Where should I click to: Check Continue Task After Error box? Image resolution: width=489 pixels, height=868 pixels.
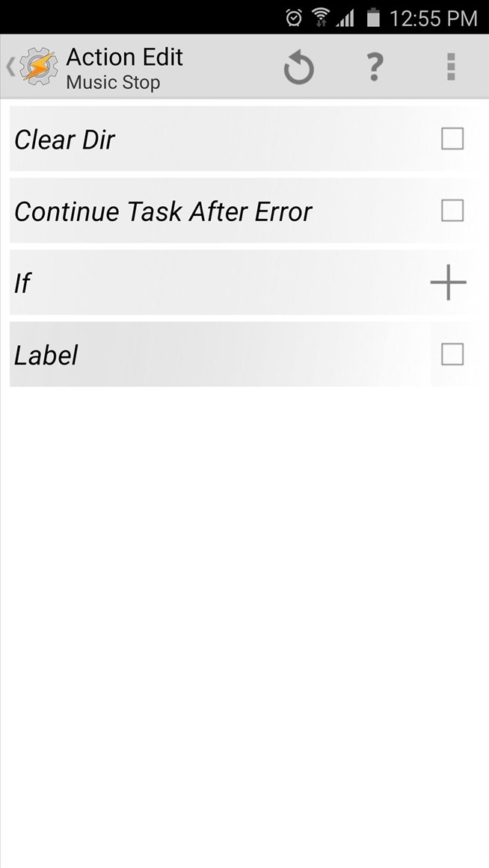point(452,211)
